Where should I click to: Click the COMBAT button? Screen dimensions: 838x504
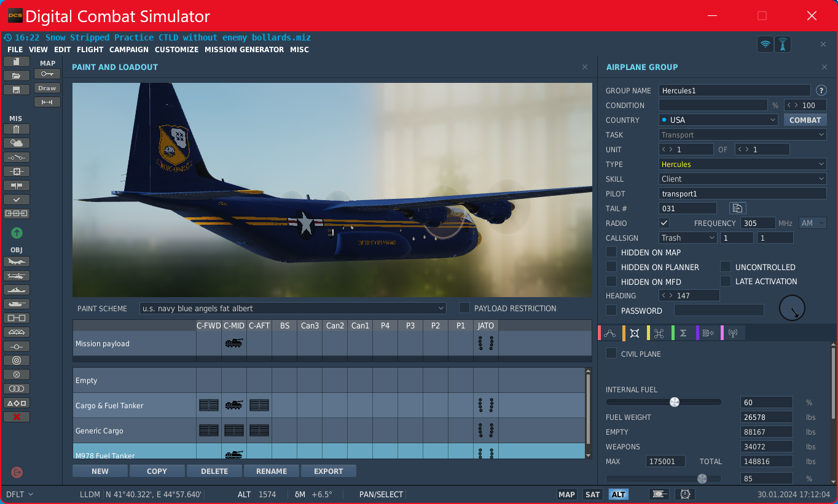tap(805, 120)
